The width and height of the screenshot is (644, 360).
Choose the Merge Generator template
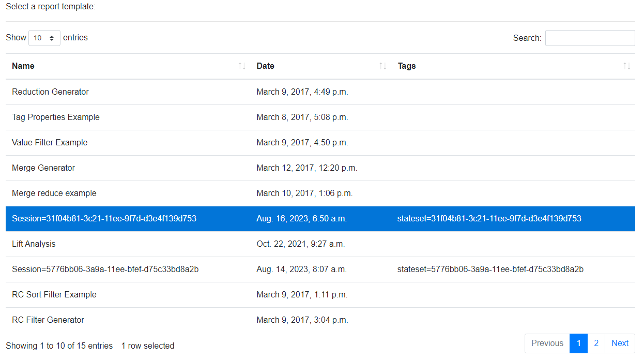[x=43, y=168]
